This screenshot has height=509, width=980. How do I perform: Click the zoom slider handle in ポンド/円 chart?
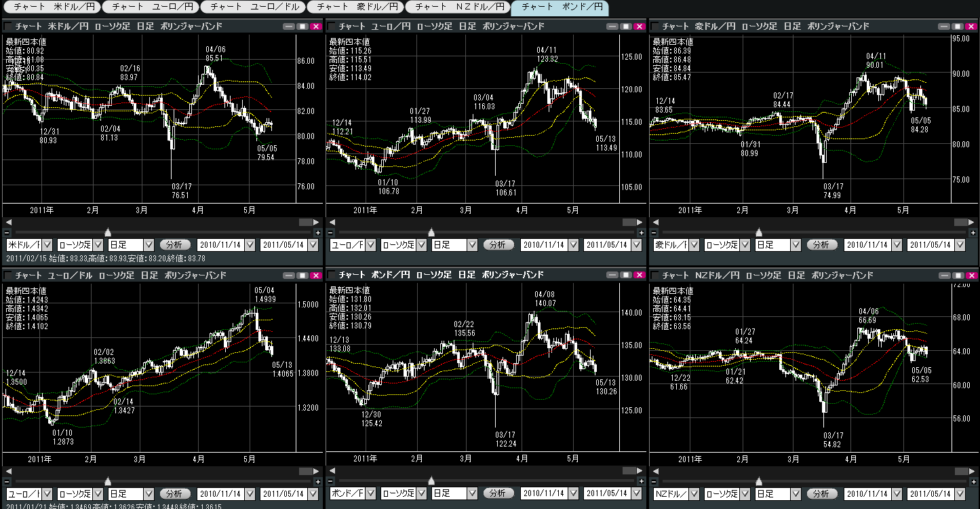pos(431,482)
